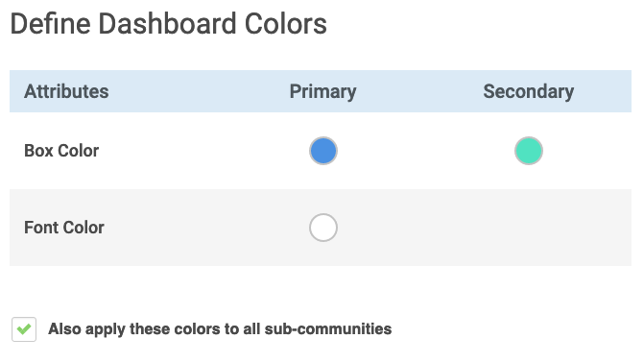Open the secondary Box Color teal swatch
Image resolution: width=644 pixels, height=363 pixels.
coord(529,151)
